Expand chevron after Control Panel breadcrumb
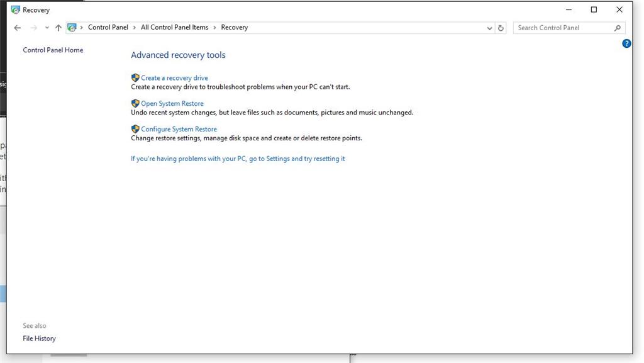Screen dimensions: 644x363 coord(135,28)
